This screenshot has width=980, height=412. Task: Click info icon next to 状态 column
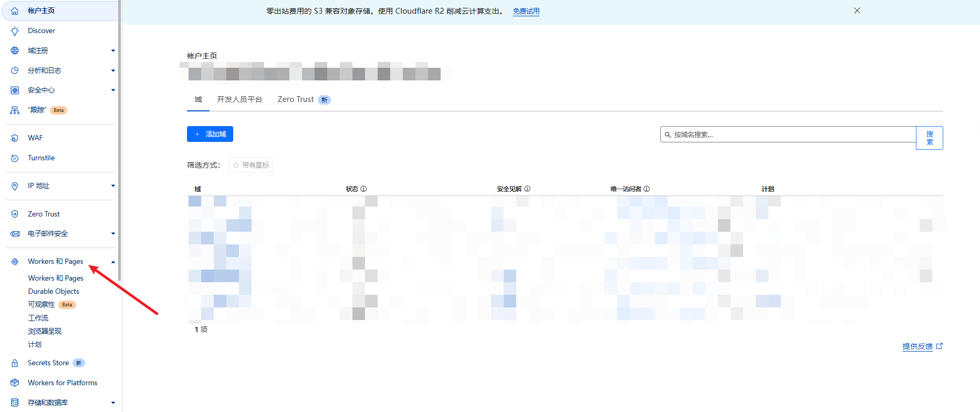(363, 189)
